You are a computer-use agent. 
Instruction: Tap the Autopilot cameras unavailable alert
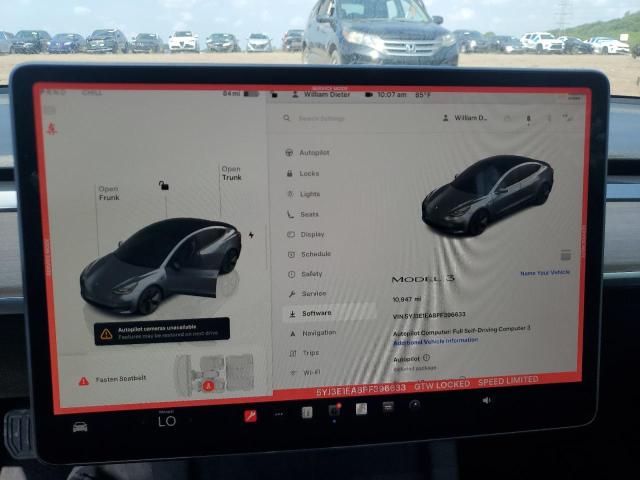pos(162,331)
